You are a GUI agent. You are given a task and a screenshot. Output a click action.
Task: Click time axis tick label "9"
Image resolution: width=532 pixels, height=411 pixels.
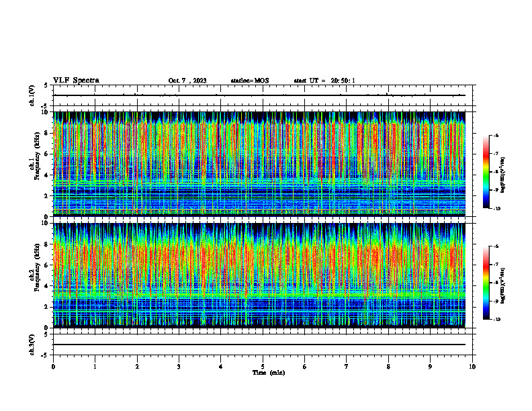(430, 367)
